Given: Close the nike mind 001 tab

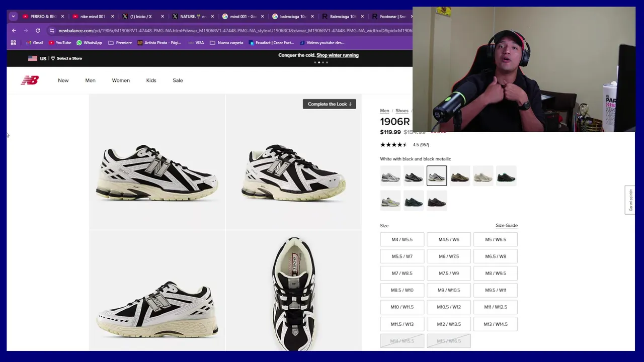Looking at the screenshot, I should [112, 17].
